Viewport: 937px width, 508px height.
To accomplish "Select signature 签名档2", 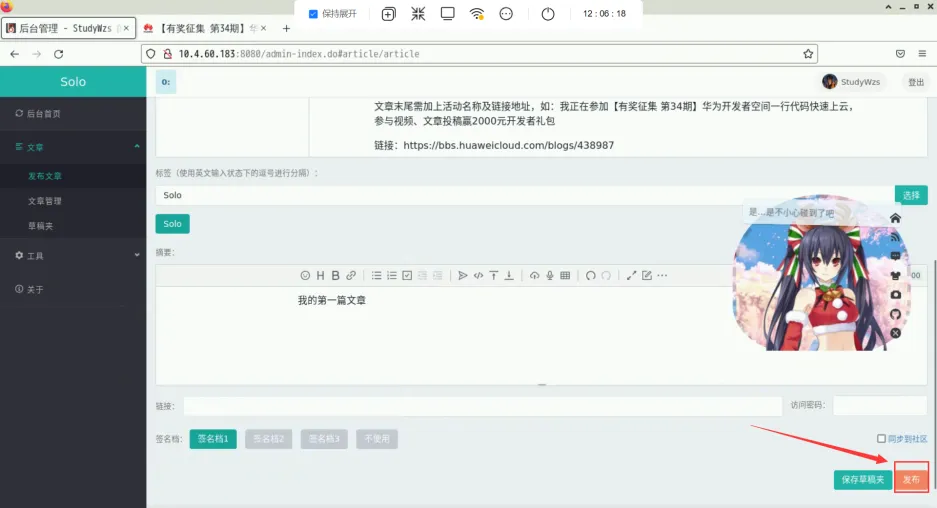I will pyautogui.click(x=268, y=439).
